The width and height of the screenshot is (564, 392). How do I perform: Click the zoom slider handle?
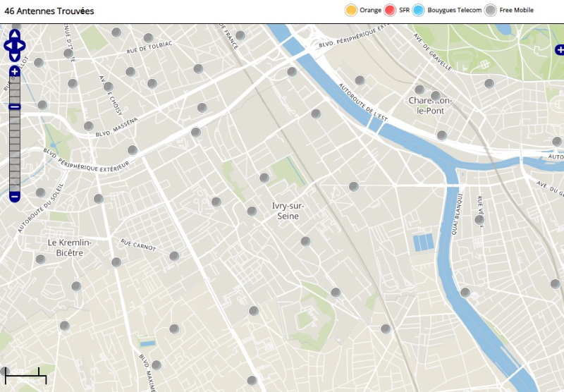pyautogui.click(x=15, y=106)
